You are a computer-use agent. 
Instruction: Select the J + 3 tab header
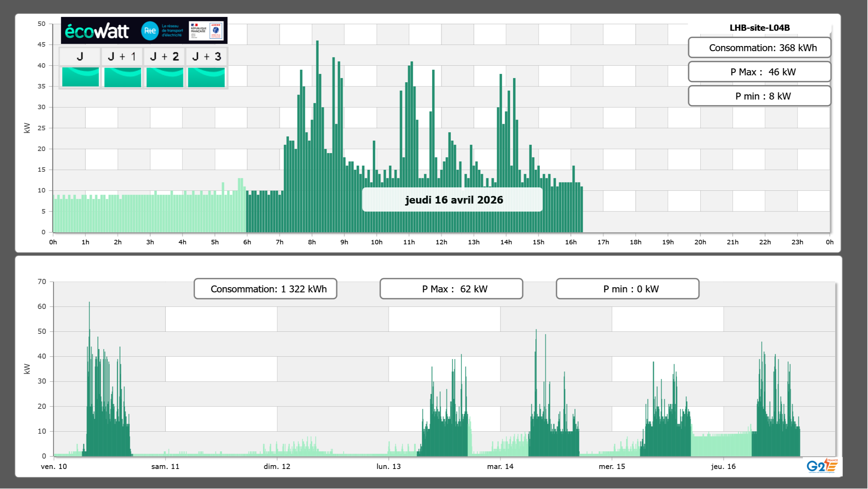coord(206,56)
